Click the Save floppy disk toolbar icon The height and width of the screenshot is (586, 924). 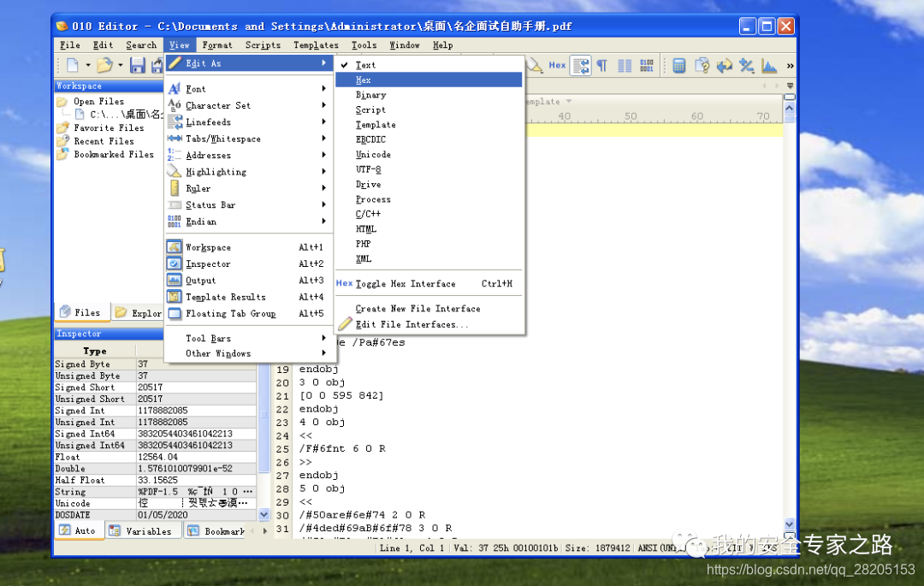click(137, 65)
